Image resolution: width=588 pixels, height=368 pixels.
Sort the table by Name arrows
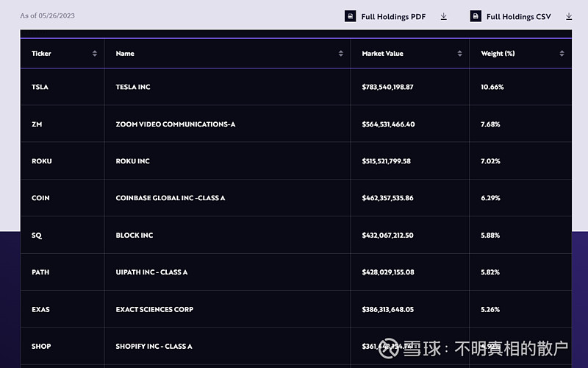tap(341, 53)
